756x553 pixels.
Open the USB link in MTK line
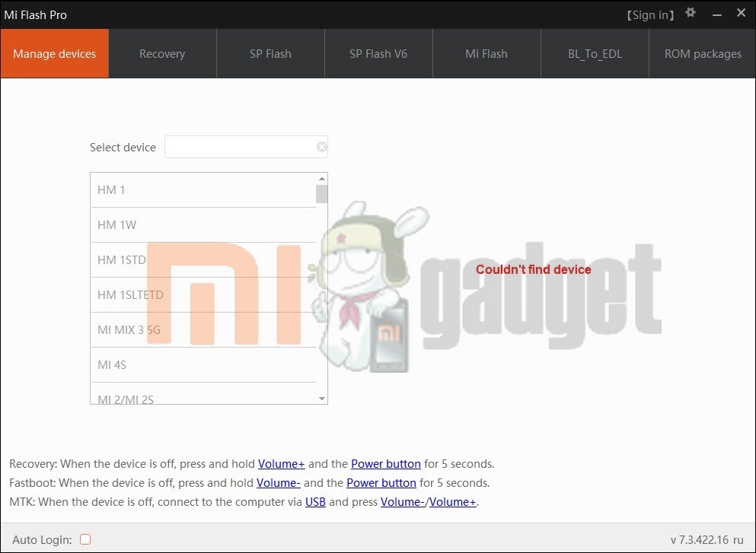pos(315,502)
